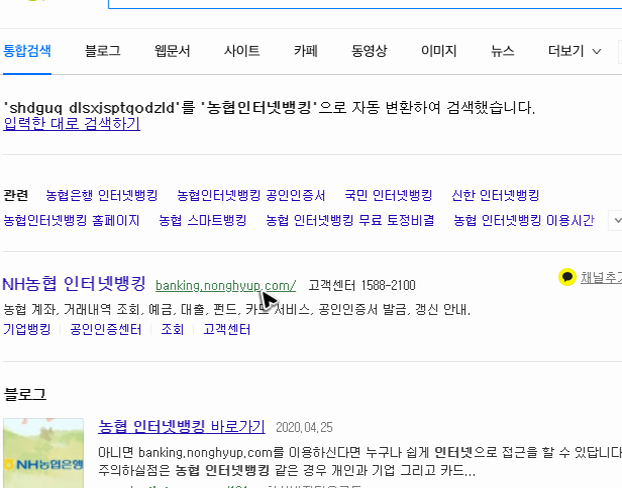Open the 공인인증센터 sublink
Screen dimensions: 622x488
(x=106, y=329)
